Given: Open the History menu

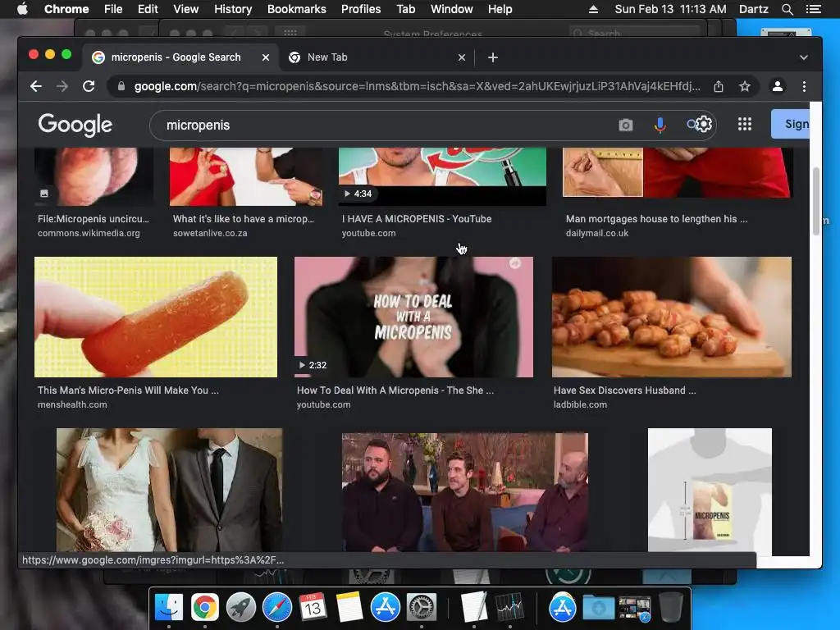Looking at the screenshot, I should 233,9.
